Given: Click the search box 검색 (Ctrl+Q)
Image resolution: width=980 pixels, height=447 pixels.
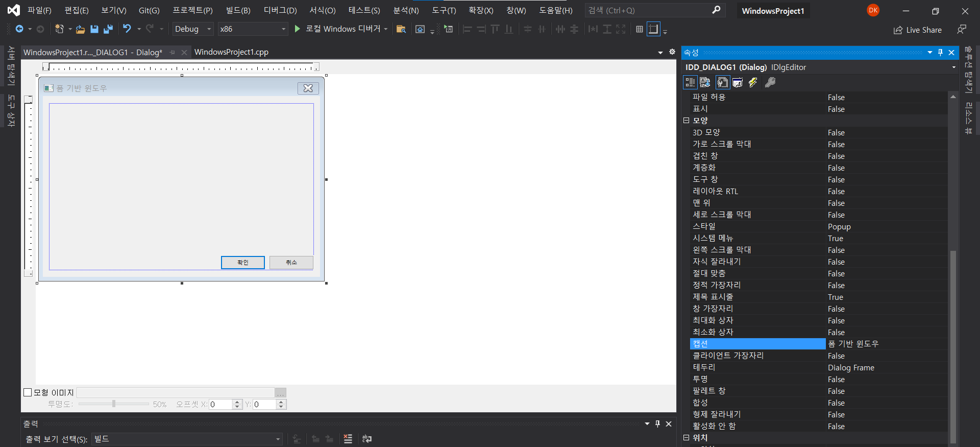Looking at the screenshot, I should point(655,10).
